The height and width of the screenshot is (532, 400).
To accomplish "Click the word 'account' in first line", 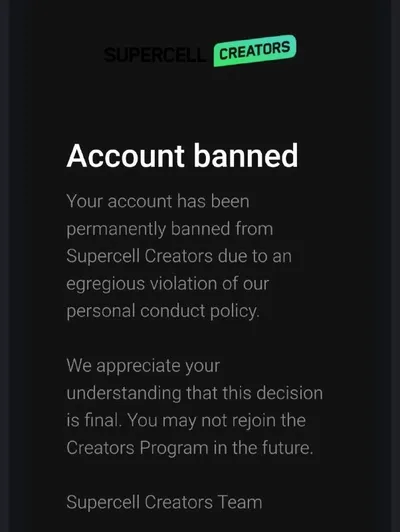I will pos(140,202).
